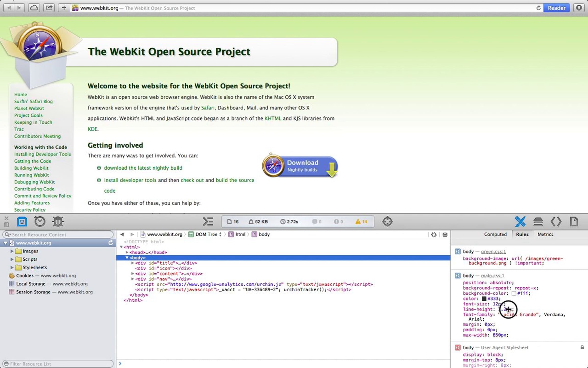Open the Resources navigation panel icon
Image resolution: width=588 pixels, height=368 pixels.
click(22, 222)
